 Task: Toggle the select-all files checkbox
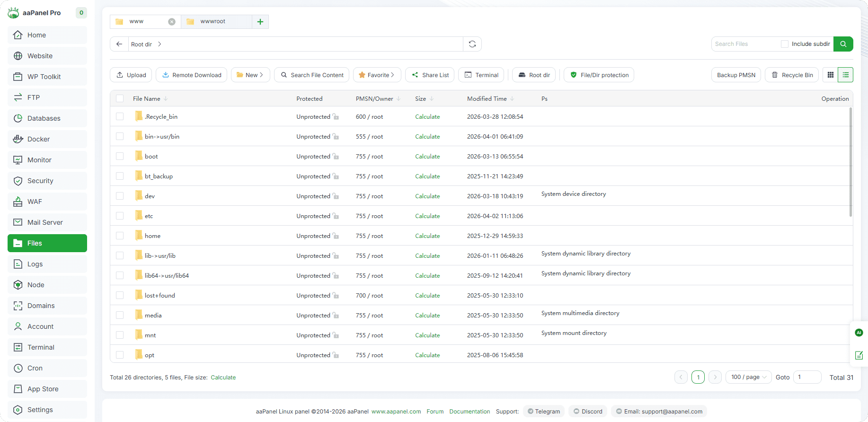pos(120,98)
